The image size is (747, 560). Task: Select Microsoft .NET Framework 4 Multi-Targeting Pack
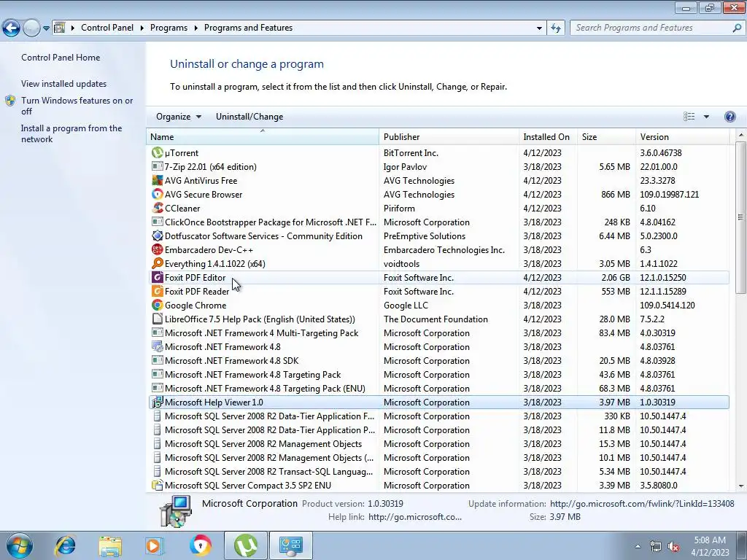(x=438, y=332)
